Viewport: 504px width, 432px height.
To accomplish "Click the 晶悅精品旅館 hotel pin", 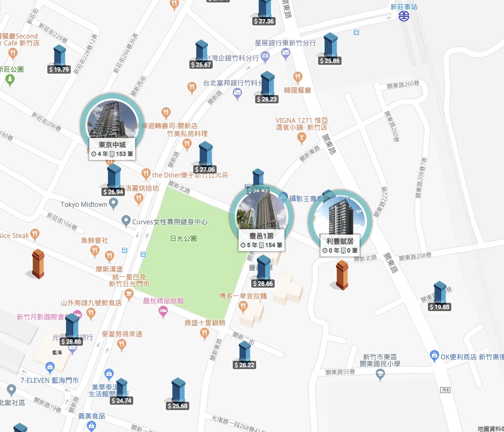I will (x=163, y=312).
